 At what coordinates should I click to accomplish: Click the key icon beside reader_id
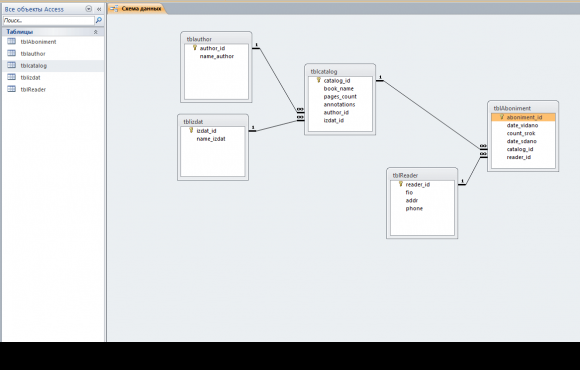click(401, 184)
